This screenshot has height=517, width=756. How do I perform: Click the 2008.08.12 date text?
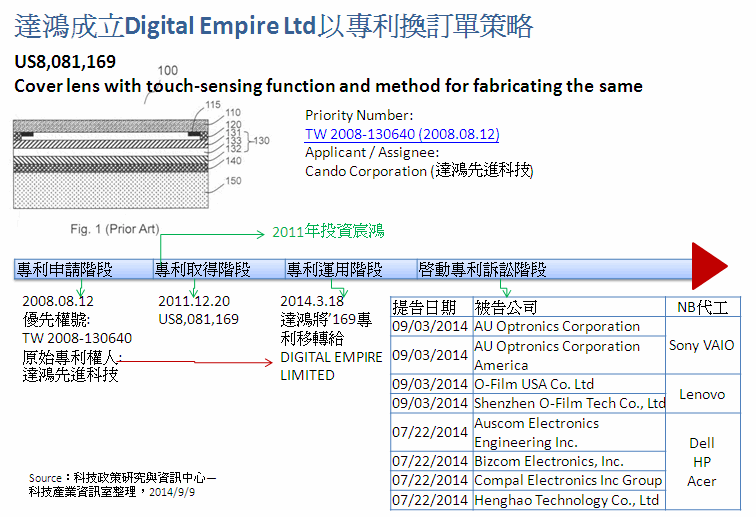pos(58,301)
